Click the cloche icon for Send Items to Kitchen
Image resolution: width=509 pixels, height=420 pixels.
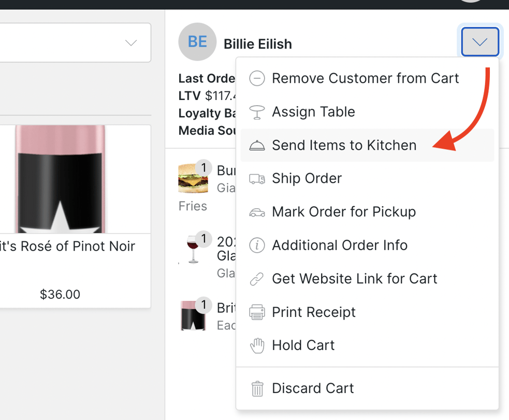(257, 146)
